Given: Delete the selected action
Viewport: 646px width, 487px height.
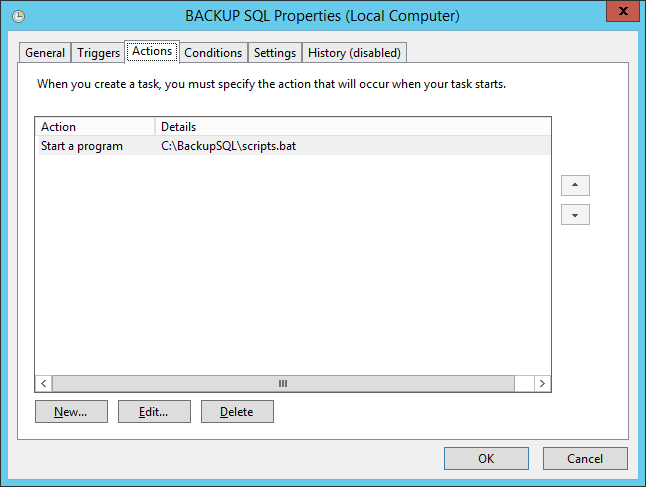Looking at the screenshot, I should coord(237,411).
